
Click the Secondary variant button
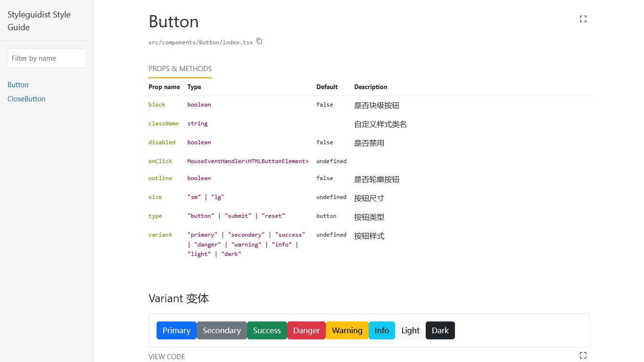tap(222, 330)
